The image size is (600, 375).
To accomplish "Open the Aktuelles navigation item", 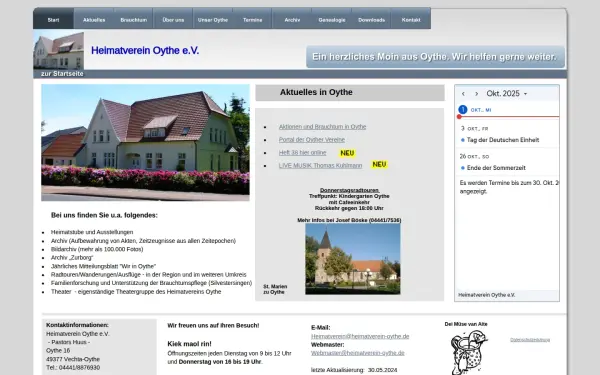I will click(x=94, y=19).
